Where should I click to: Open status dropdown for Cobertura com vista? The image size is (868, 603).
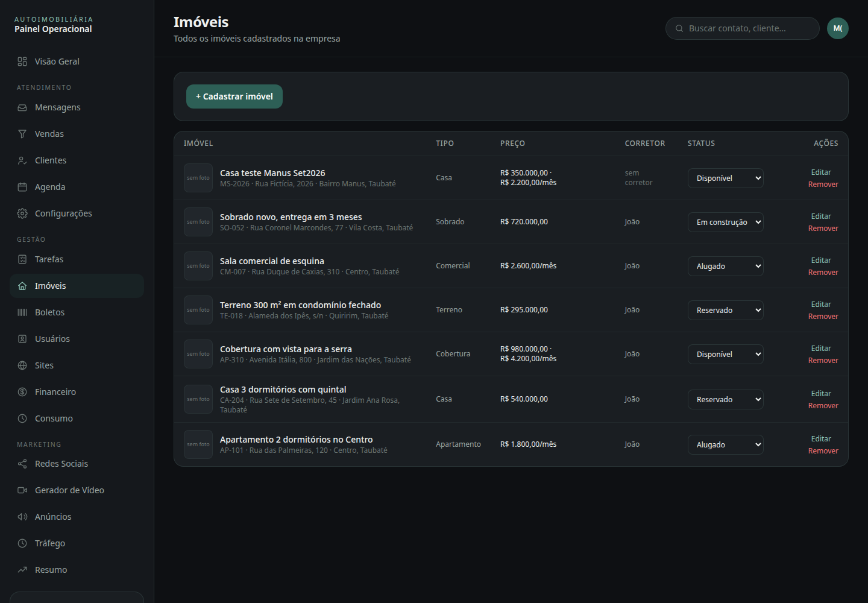point(726,354)
